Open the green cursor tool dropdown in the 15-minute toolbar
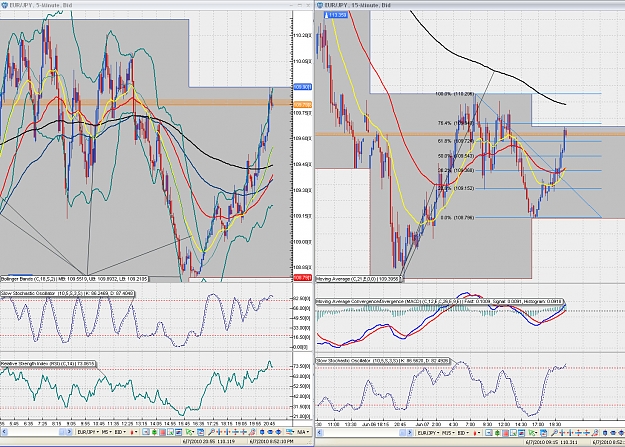Viewport: 625px width, 447px height. click(533, 432)
